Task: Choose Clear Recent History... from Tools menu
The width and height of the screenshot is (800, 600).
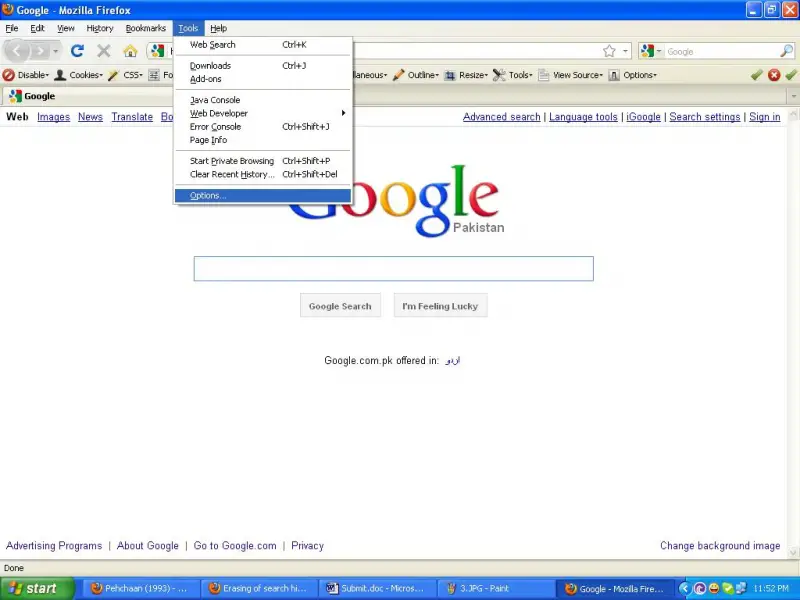Action: tap(263, 174)
